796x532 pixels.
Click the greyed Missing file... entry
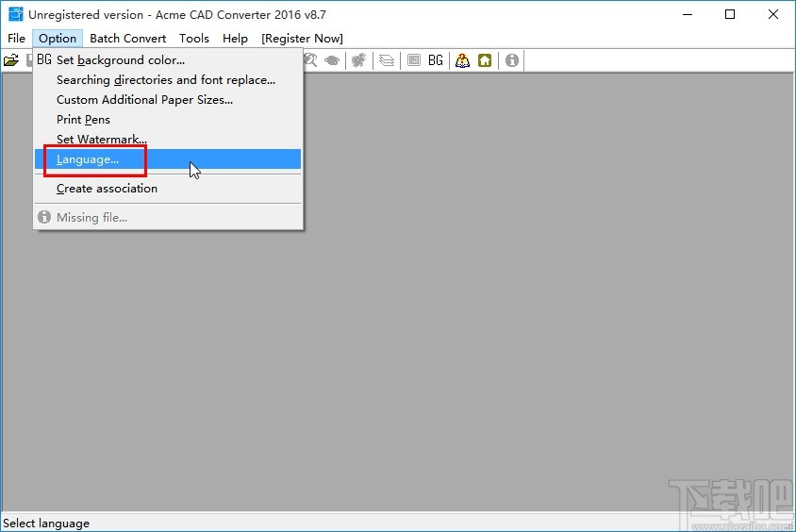(x=168, y=217)
